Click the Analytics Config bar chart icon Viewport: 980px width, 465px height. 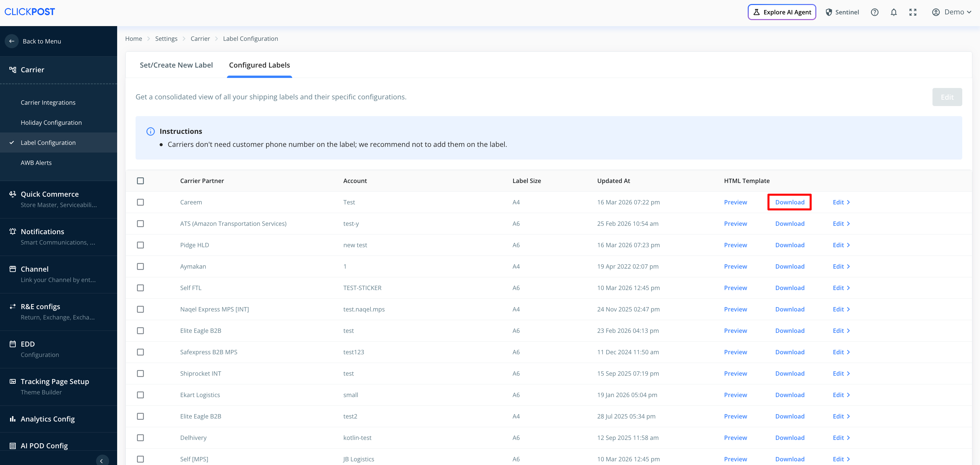pyautogui.click(x=13, y=418)
